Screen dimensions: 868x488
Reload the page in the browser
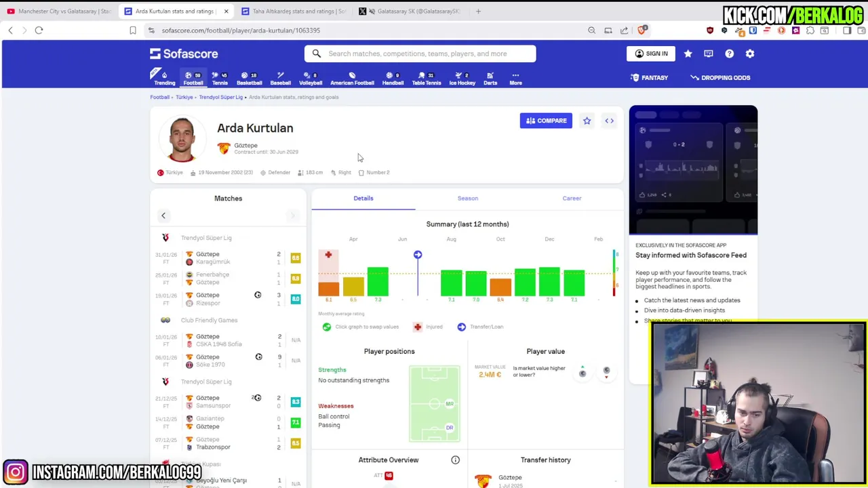click(39, 30)
